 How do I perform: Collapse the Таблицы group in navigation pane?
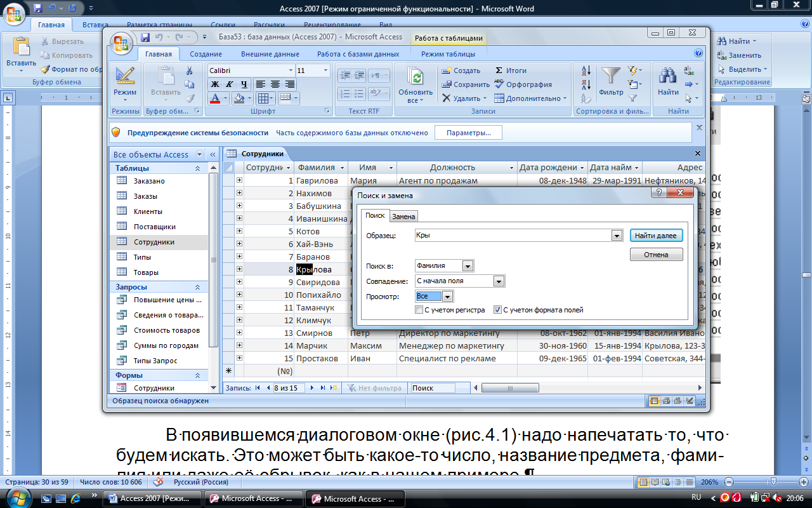197,168
